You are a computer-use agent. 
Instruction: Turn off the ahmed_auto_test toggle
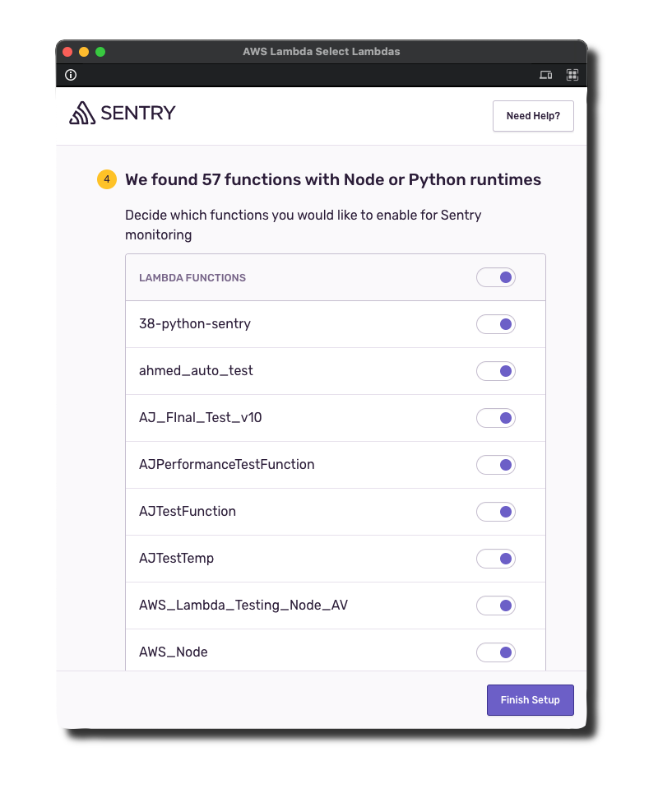[x=496, y=371]
